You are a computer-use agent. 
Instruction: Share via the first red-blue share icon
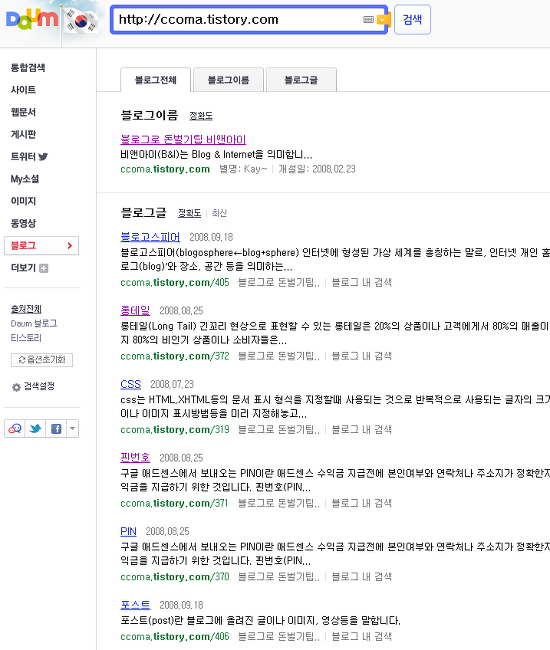15,429
